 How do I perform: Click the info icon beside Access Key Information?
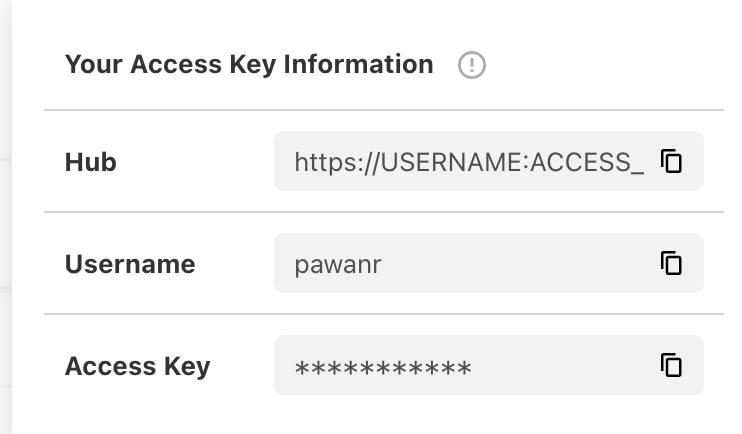pos(471,66)
